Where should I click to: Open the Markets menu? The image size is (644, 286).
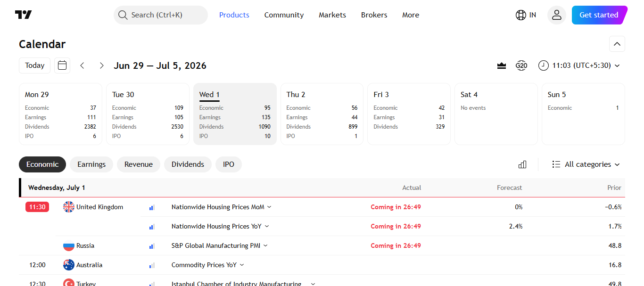point(332,15)
